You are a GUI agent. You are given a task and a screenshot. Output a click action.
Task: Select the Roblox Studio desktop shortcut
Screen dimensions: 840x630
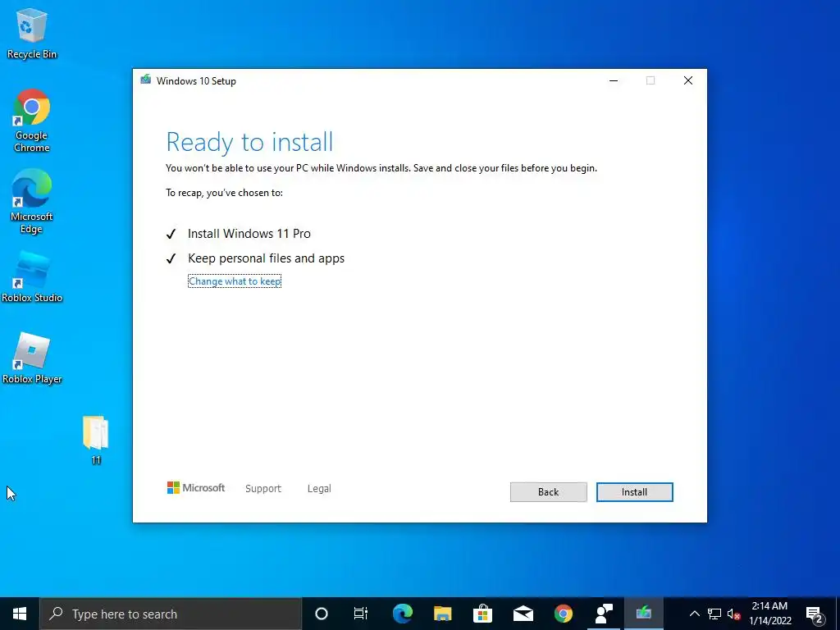[x=32, y=277]
